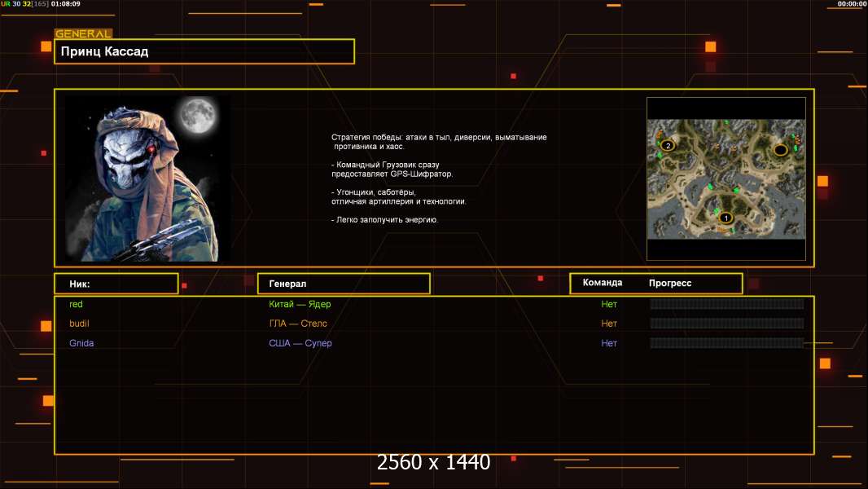Click the Команда column header
Image resolution: width=868 pixels, height=489 pixels.
coord(603,283)
